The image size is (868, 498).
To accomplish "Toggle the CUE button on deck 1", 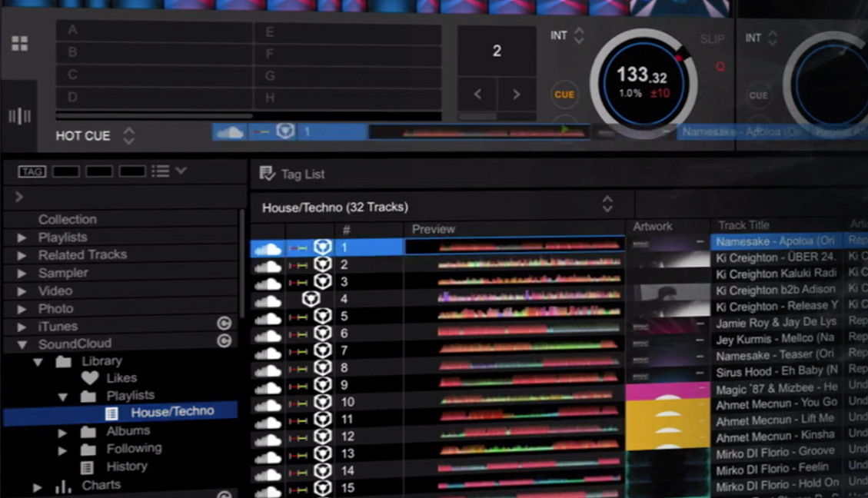I will 564,95.
